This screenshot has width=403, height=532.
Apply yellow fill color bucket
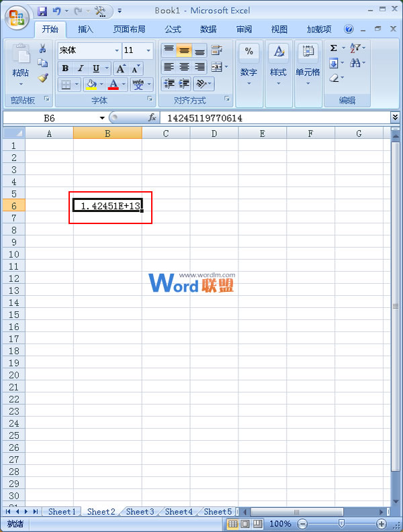click(91, 84)
